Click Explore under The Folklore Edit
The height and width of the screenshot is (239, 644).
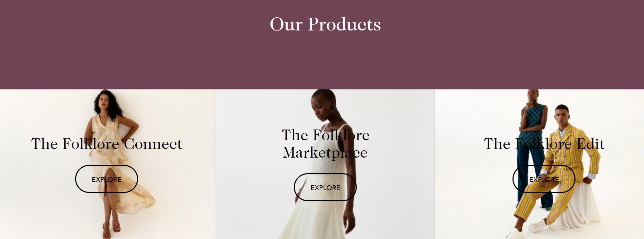click(x=544, y=179)
